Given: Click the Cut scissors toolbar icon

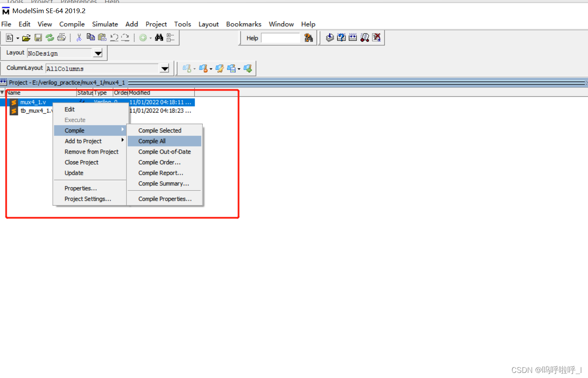Looking at the screenshot, I should click(x=79, y=38).
